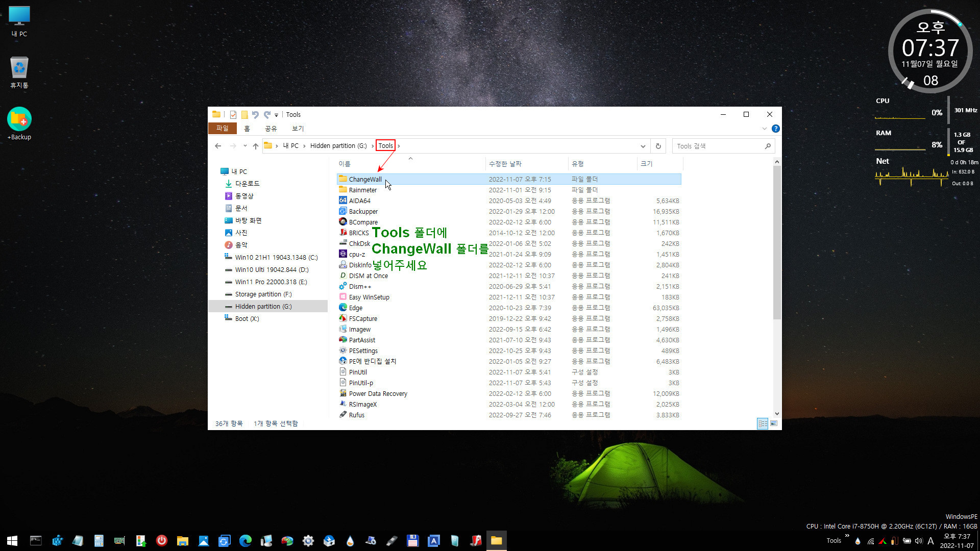This screenshot has height=551, width=980.
Task: Sort by the 수정한 날짜 column header
Action: [x=526, y=164]
